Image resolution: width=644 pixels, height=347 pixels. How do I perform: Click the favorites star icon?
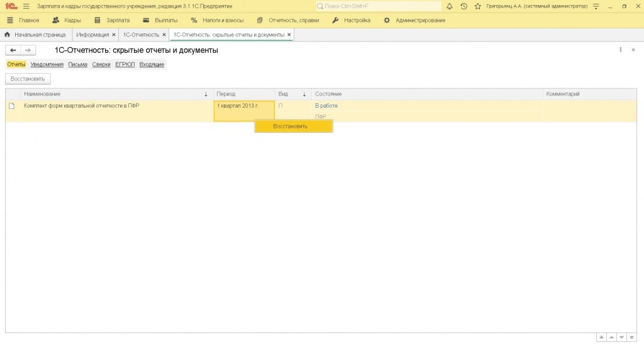point(477,6)
